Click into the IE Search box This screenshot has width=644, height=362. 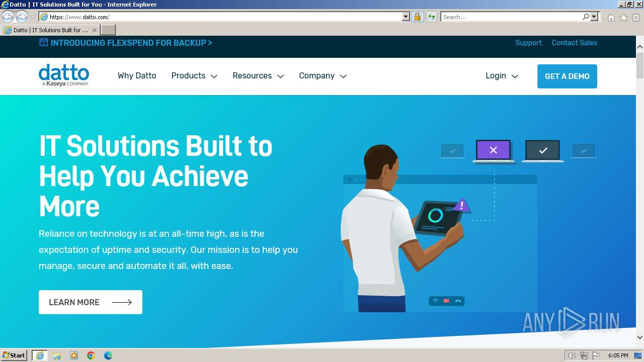511,17
